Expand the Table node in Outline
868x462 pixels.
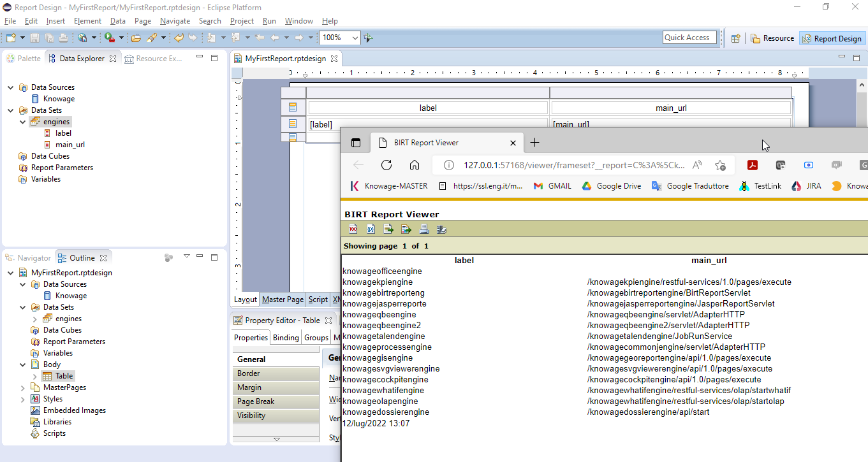[x=35, y=376]
